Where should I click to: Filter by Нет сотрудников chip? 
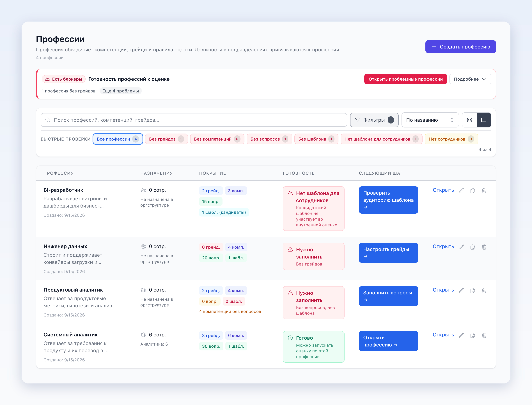coord(451,139)
